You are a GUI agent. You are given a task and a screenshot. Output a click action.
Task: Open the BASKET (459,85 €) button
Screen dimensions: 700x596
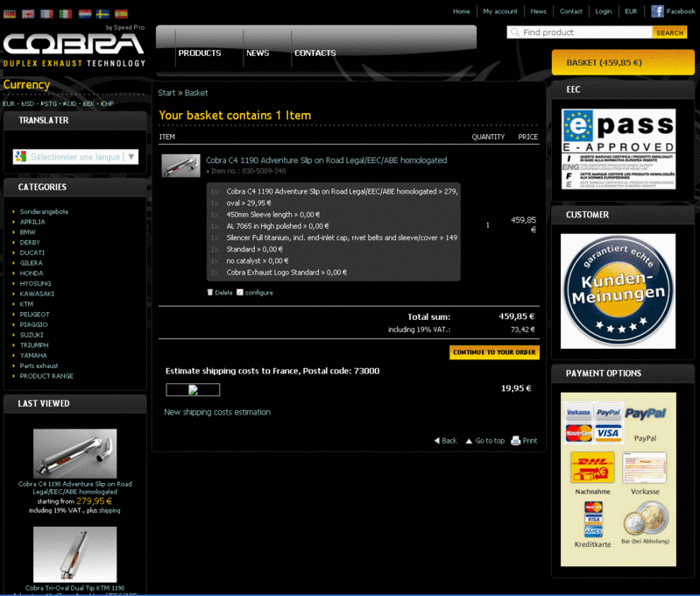(x=623, y=62)
